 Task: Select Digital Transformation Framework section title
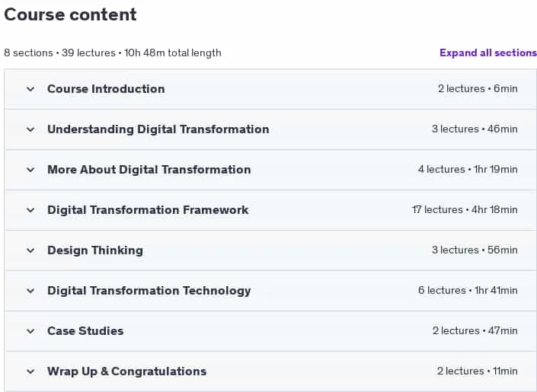[148, 210]
